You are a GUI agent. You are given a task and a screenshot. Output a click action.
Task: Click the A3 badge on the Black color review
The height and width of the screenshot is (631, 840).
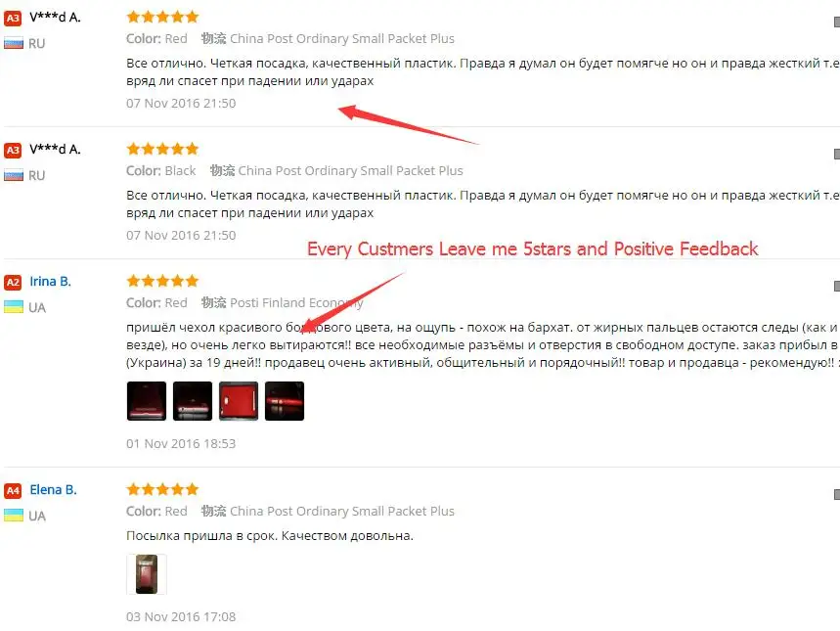tap(13, 150)
